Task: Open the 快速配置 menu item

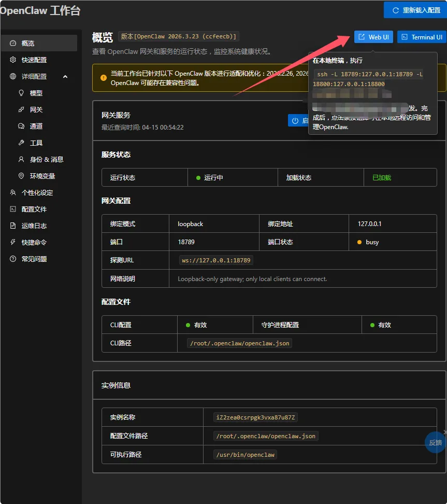Action: (39, 60)
